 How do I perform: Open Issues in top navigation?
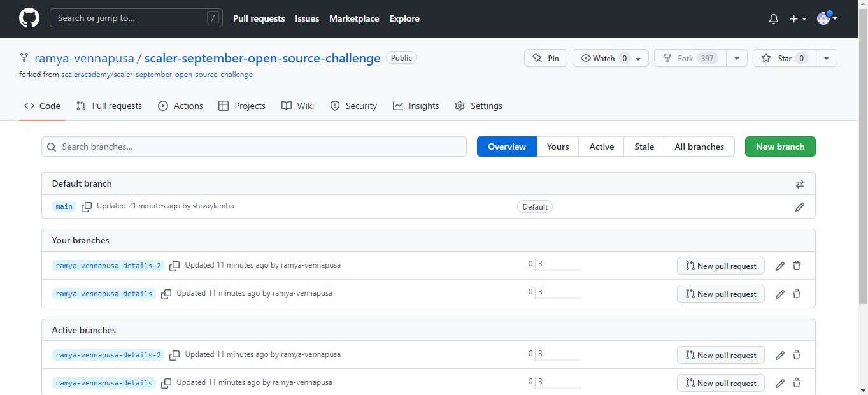[307, 18]
